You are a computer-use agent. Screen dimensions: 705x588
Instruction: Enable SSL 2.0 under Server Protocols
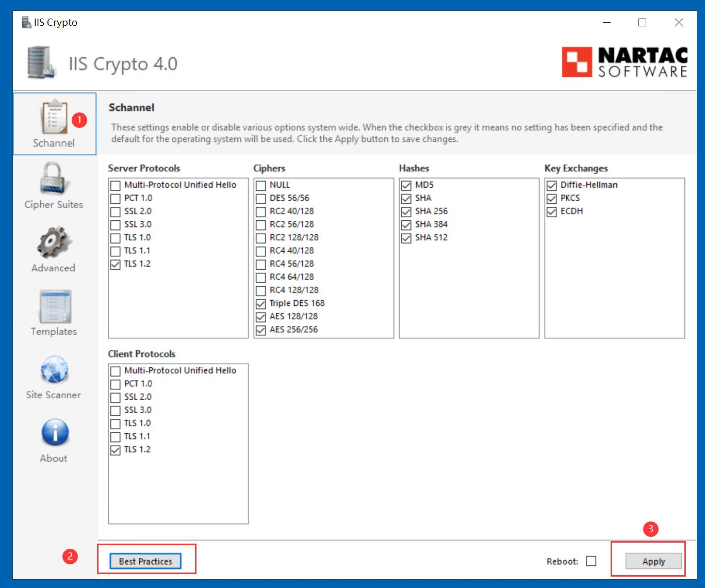116,211
